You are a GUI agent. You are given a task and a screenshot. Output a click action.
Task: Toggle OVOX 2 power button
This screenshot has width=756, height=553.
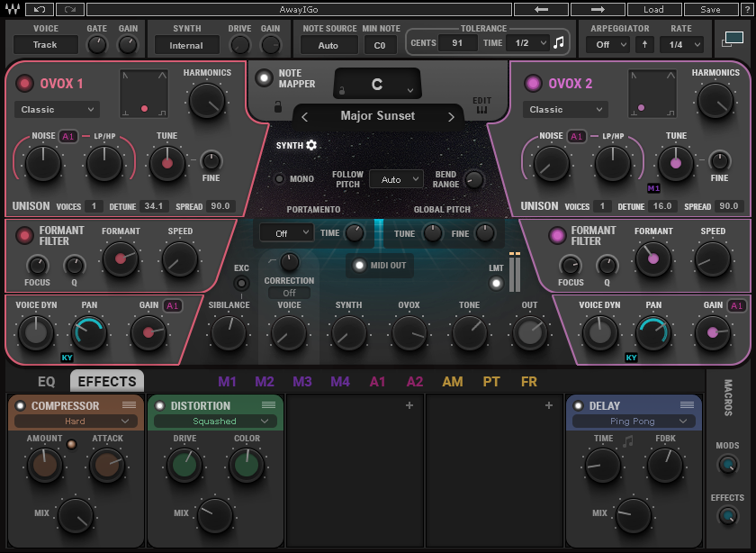coord(533,83)
